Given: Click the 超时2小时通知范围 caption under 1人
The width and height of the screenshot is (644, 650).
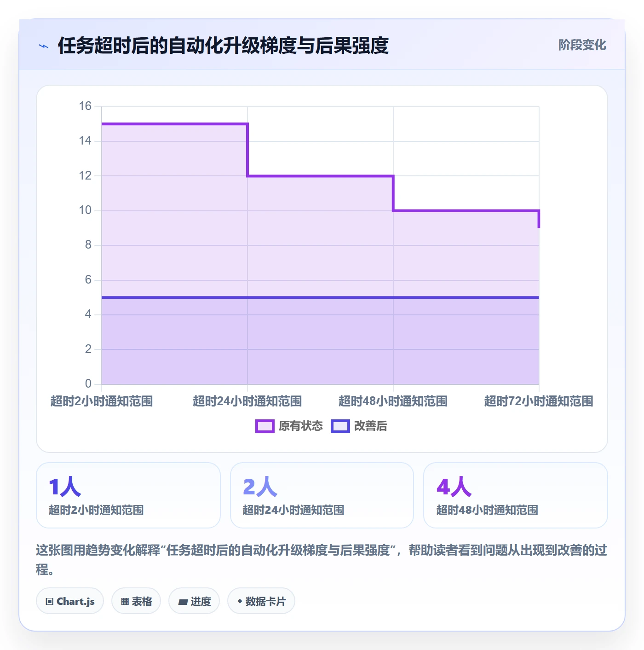Looking at the screenshot, I should tap(96, 510).
